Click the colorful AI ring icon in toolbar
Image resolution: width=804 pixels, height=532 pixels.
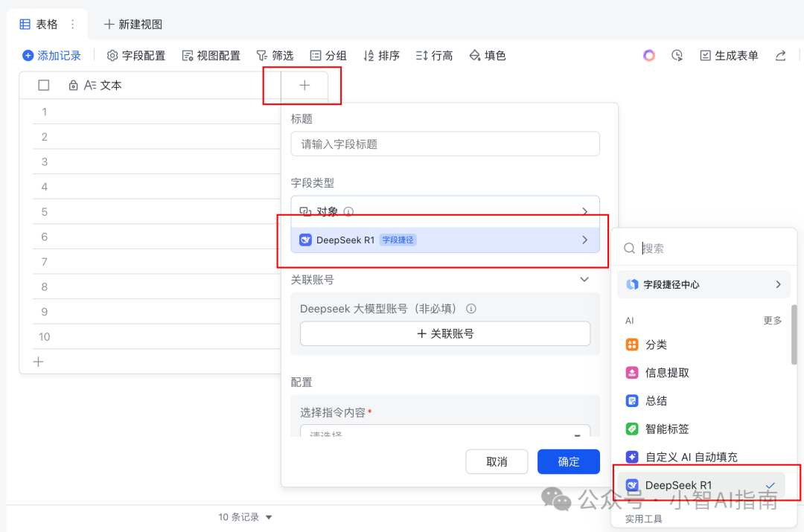(649, 56)
